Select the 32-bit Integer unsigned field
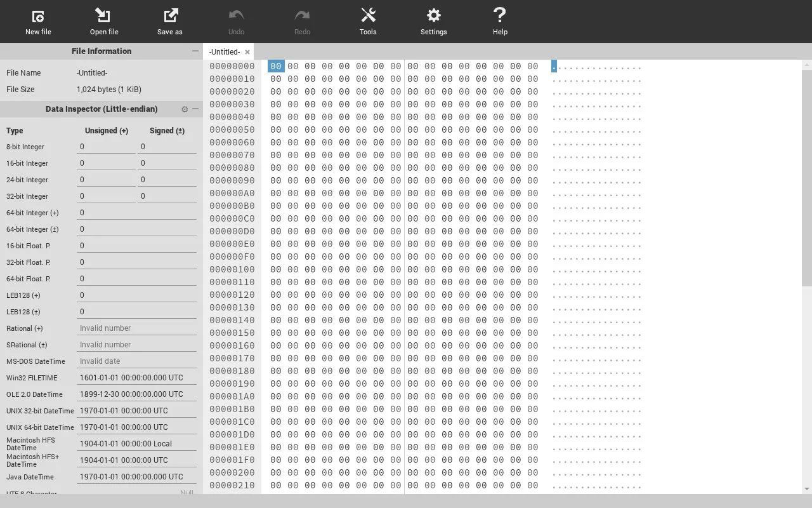Screen dimensions: 812x508 106,196
